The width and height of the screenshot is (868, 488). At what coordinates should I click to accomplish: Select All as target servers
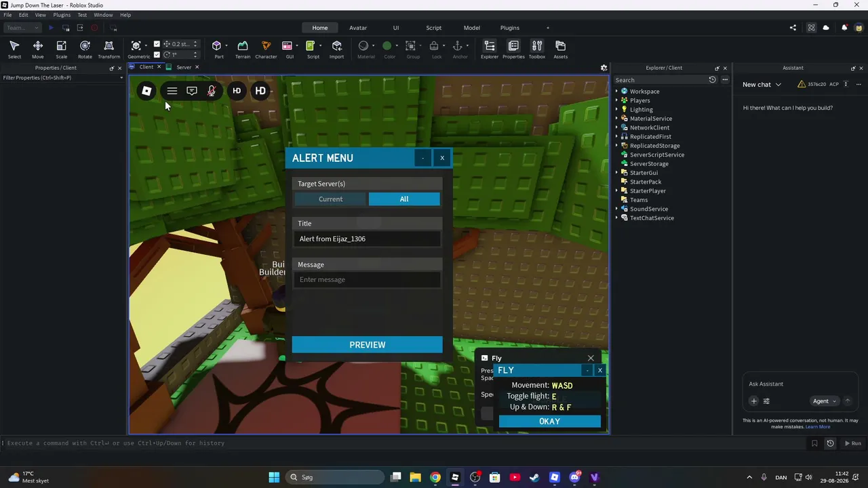click(x=404, y=199)
